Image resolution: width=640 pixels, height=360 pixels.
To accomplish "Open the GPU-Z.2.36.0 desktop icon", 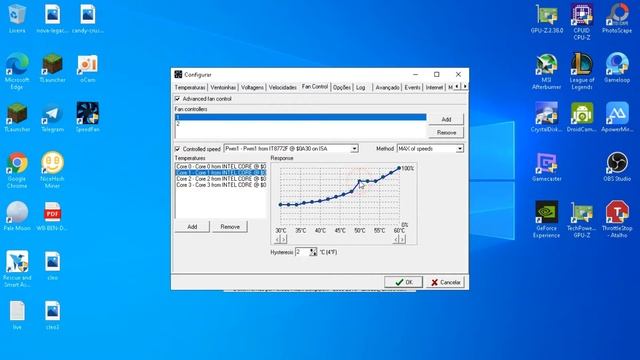I will (x=547, y=19).
